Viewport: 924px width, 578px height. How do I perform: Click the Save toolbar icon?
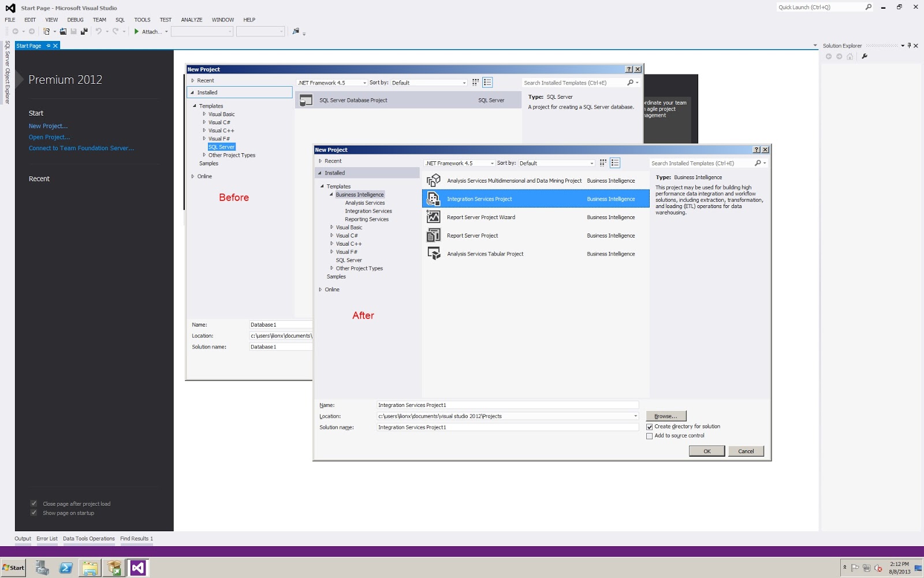tap(73, 31)
